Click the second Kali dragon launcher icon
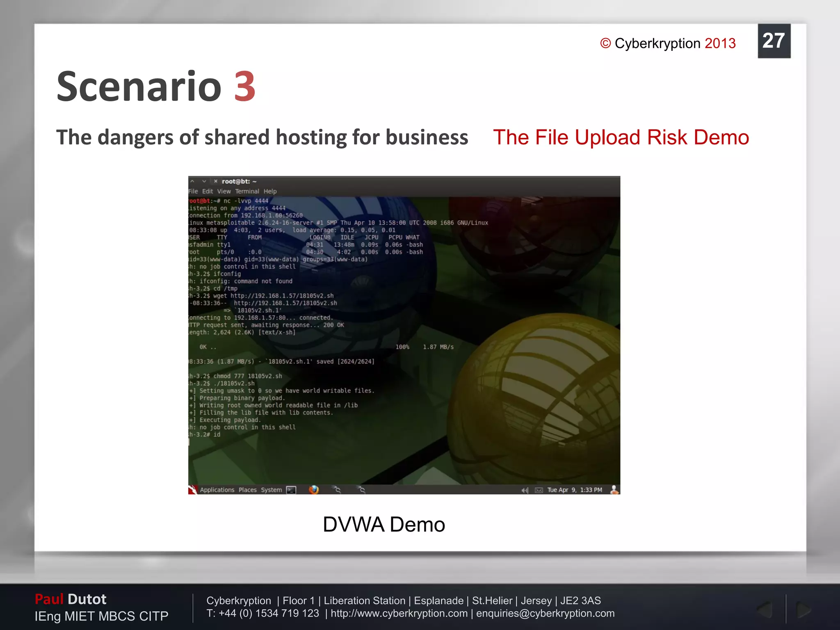 tap(361, 490)
